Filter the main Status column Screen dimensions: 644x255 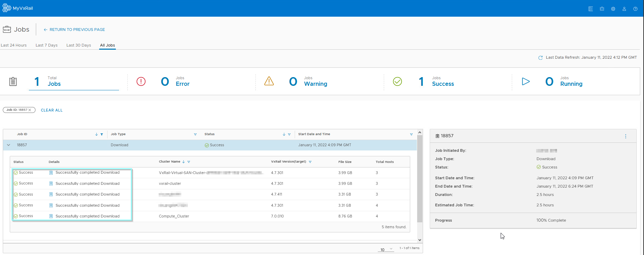tap(289, 134)
